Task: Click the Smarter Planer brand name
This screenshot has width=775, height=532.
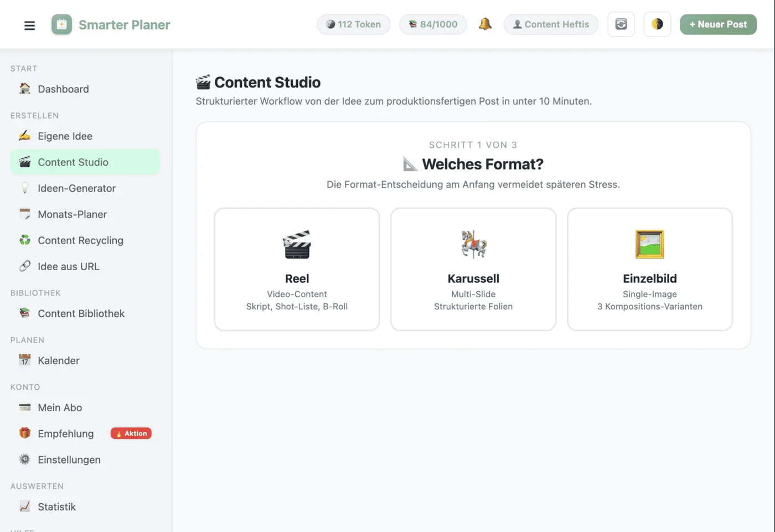Action: (125, 25)
